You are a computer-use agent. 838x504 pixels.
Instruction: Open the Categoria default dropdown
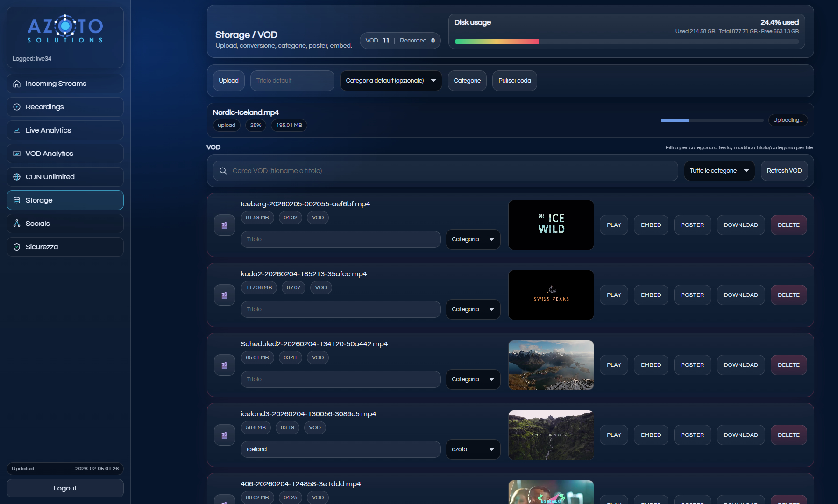tap(391, 81)
